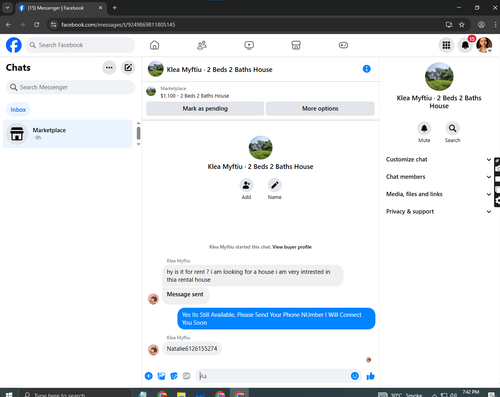The height and width of the screenshot is (397, 500).
Task: Open Windows Start button
Action: coord(9,394)
